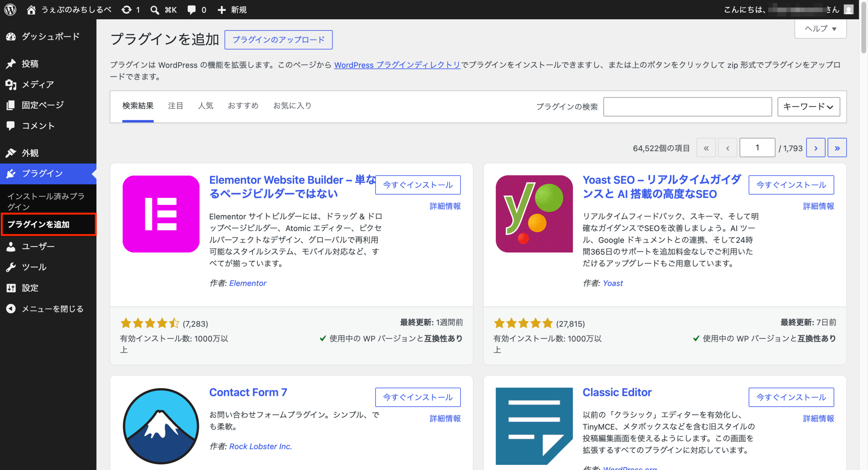
Task: Open Yoast SEO plugin title
Action: (662, 187)
